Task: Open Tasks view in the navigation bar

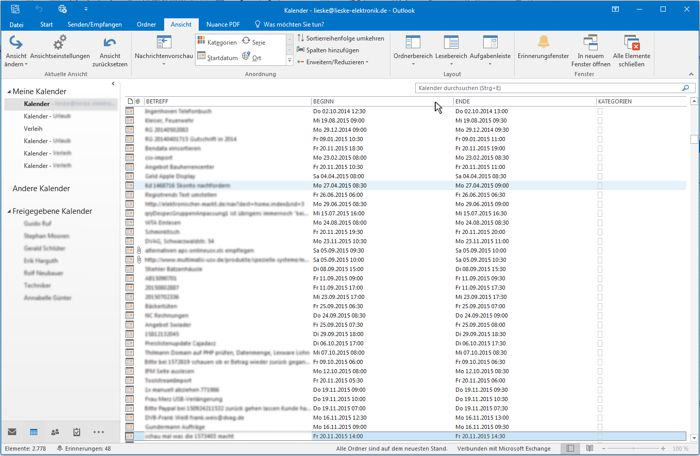Action: click(77, 432)
